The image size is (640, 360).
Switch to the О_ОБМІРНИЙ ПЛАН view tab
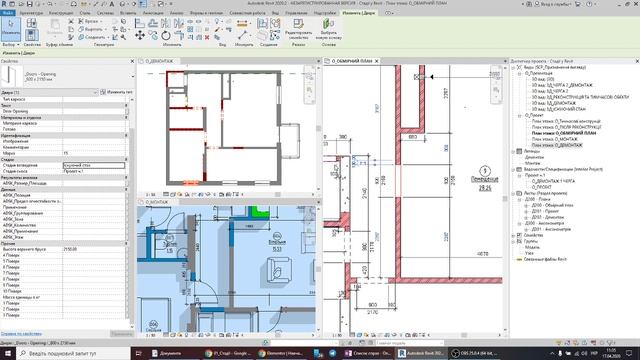351,61
